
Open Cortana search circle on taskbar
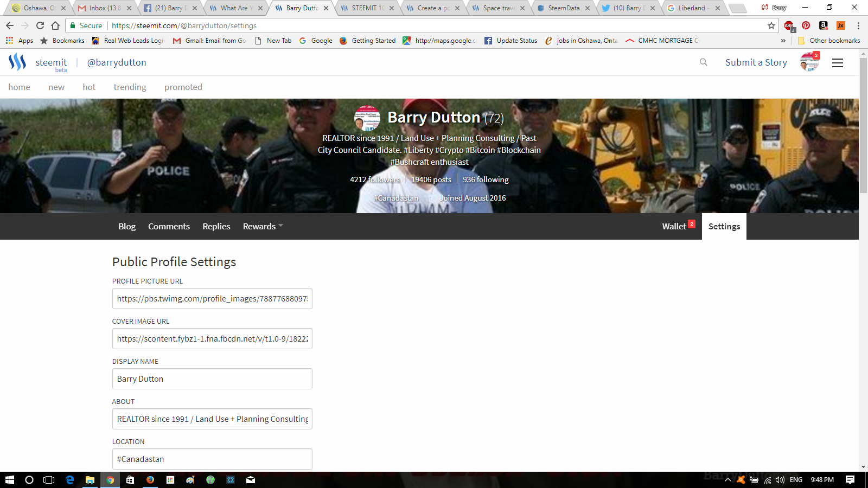tap(29, 480)
